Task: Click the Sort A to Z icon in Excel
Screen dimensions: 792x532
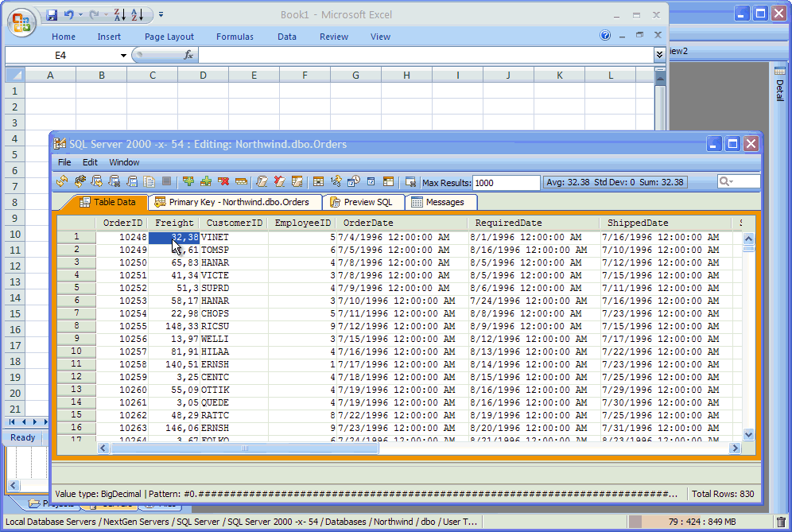Action: 137,14
